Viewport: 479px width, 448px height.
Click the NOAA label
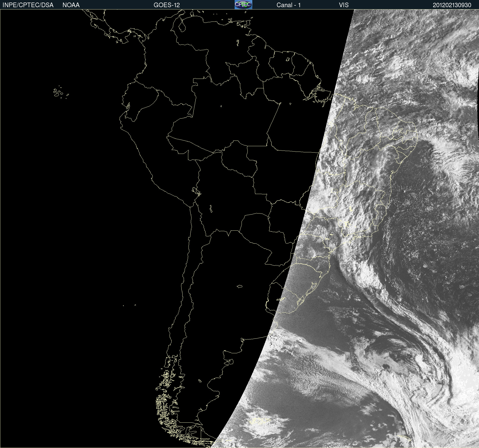pos(71,5)
